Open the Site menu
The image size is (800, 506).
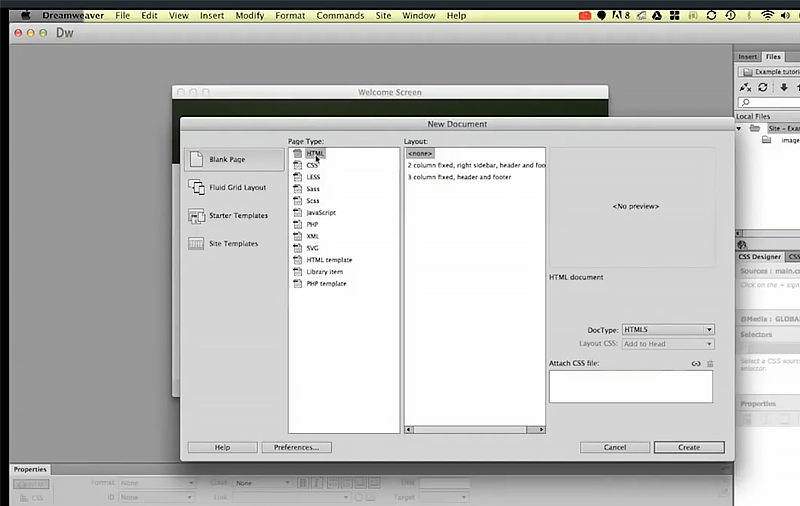tap(383, 15)
